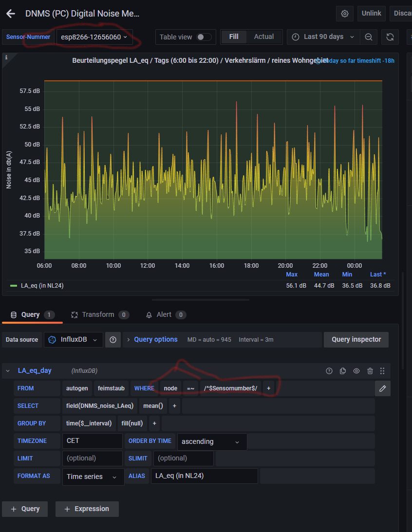Open the Query inspector
Viewport: 412px width, 532px height.
(x=356, y=340)
